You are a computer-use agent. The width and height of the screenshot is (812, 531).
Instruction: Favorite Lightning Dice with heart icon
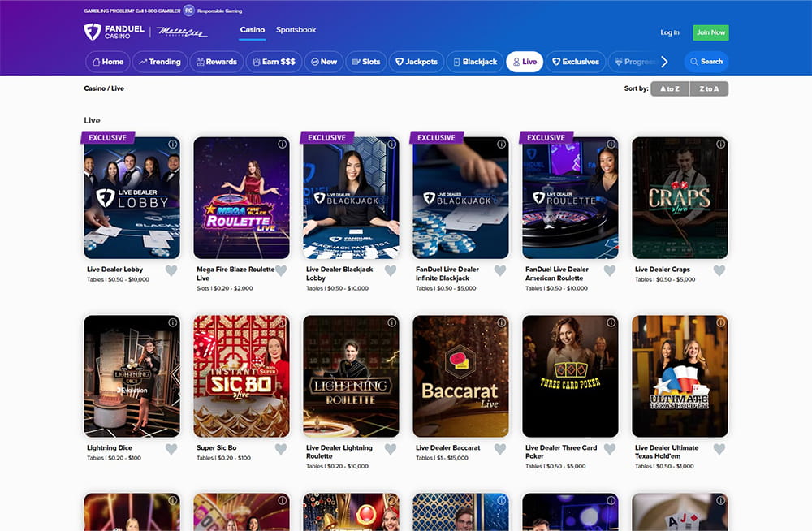point(171,449)
